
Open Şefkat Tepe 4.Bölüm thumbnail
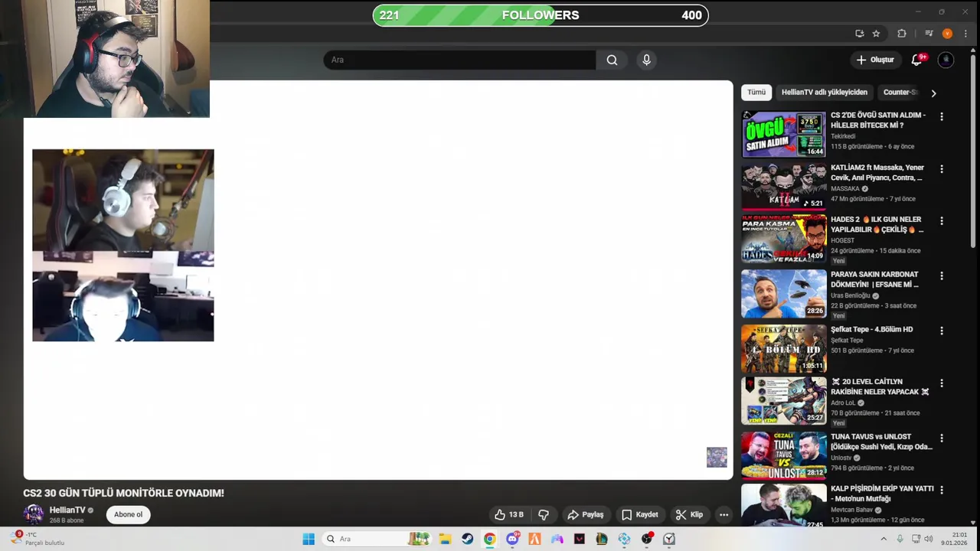(x=783, y=348)
